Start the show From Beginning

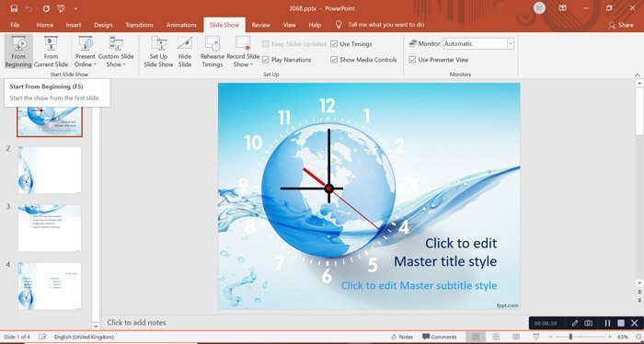tap(18, 52)
